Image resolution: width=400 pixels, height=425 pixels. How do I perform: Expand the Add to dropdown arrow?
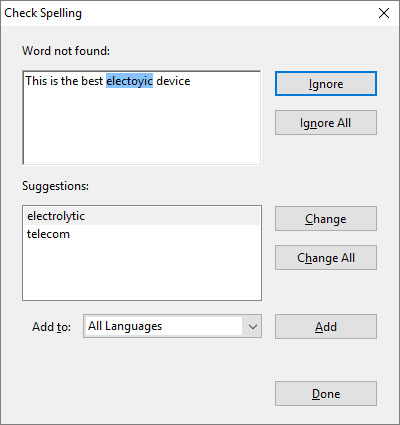(253, 326)
